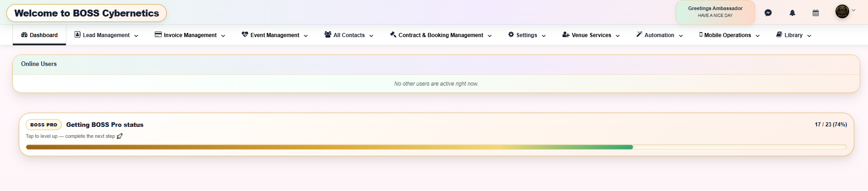This screenshot has width=868, height=191.
Task: Click the BOSS Pro progress bar
Action: [436, 147]
